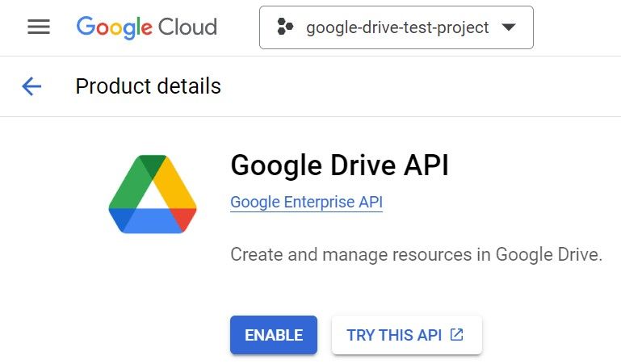Click the Google Drive triangle logo

153,195
